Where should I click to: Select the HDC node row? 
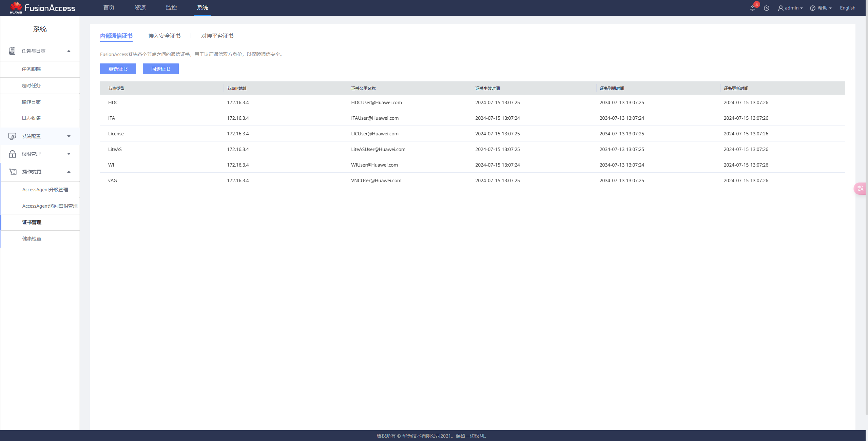tap(472, 102)
